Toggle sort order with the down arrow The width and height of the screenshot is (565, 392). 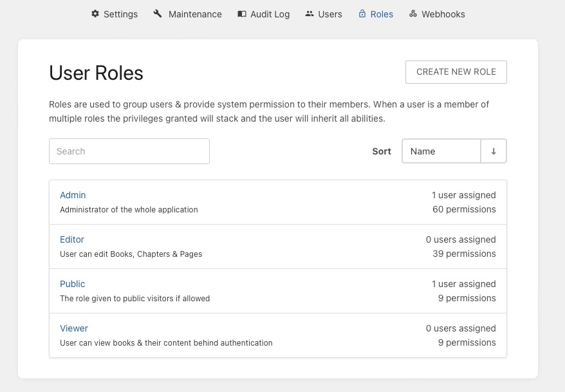[493, 151]
